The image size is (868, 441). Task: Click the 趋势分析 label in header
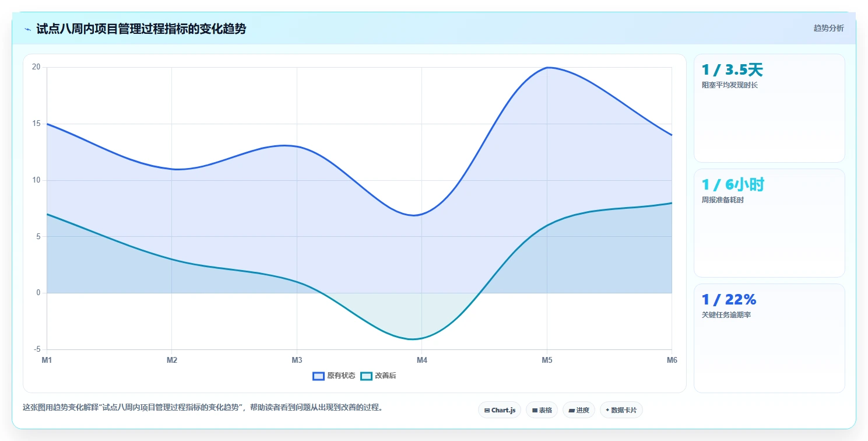(828, 28)
